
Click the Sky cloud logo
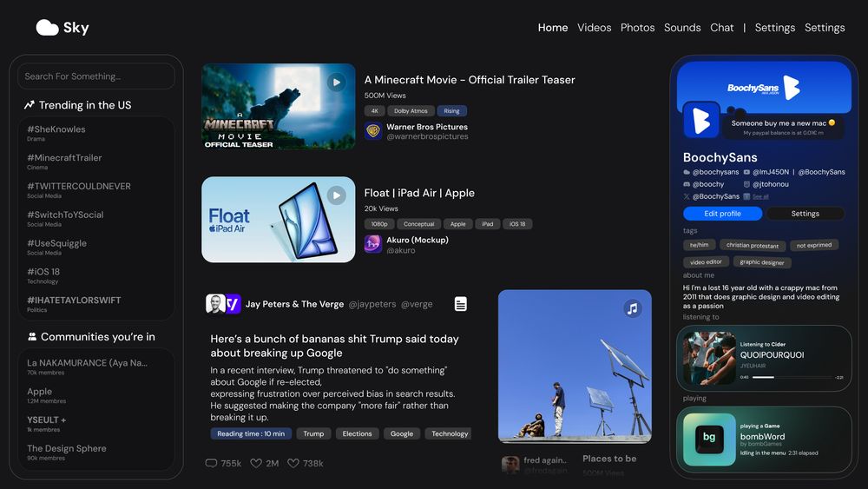(48, 28)
